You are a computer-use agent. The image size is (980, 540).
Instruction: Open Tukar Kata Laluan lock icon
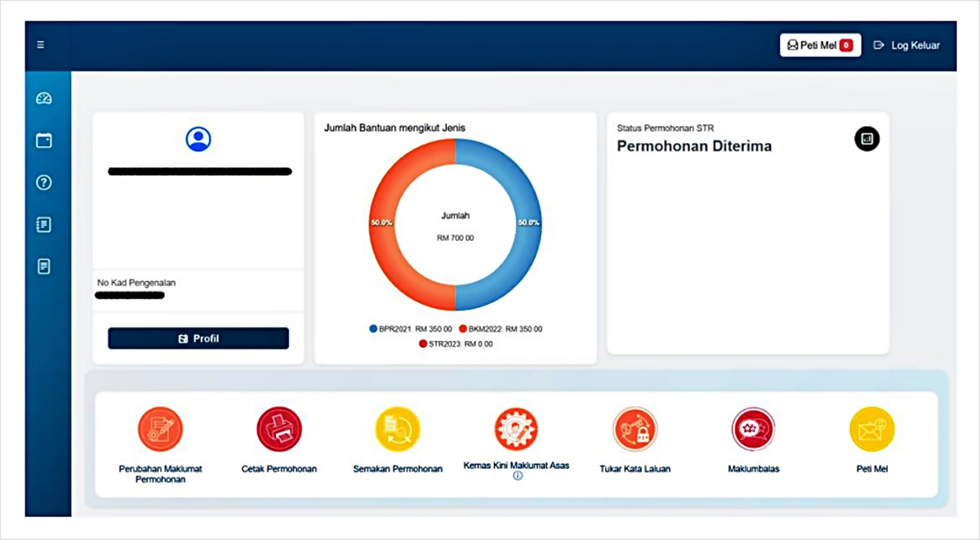click(635, 430)
